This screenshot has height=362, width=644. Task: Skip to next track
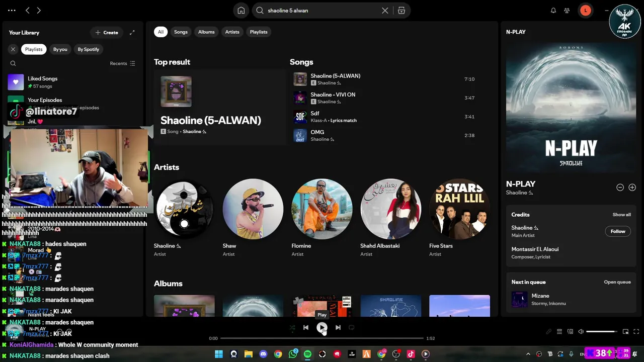point(338,328)
